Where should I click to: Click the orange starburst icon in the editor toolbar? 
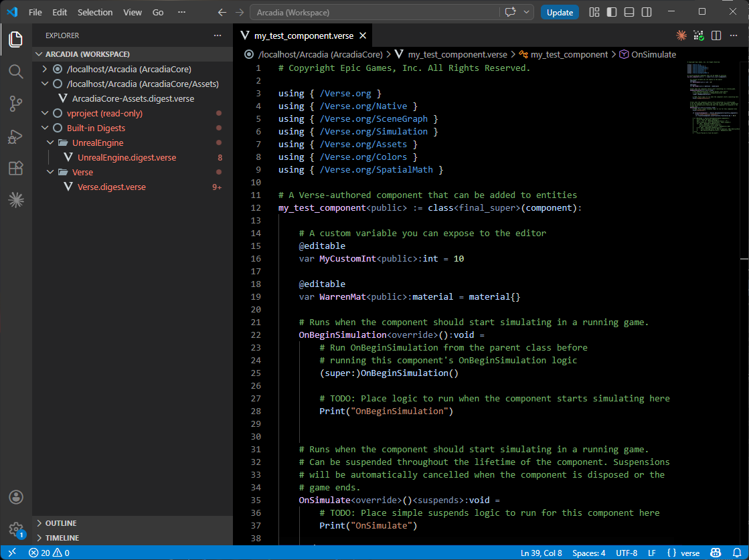tap(681, 35)
